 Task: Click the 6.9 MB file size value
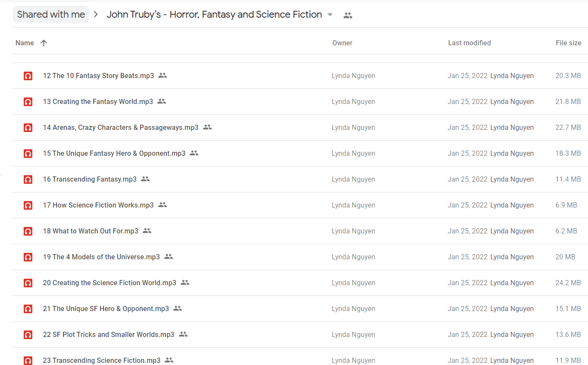tap(566, 205)
